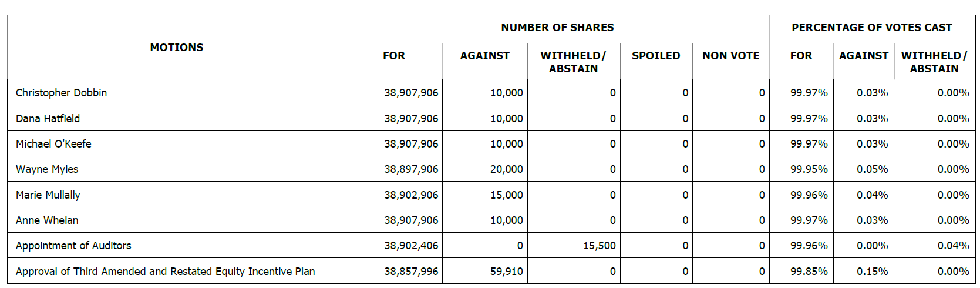The width and height of the screenshot is (980, 288).
Task: Click the 99.85% for percentage cell
Action: click(x=809, y=272)
